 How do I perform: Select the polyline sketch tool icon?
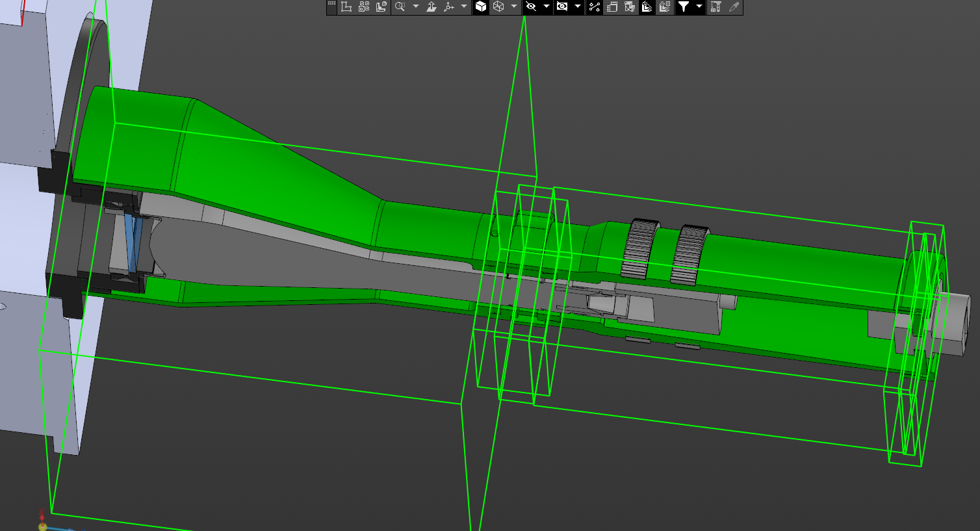346,6
